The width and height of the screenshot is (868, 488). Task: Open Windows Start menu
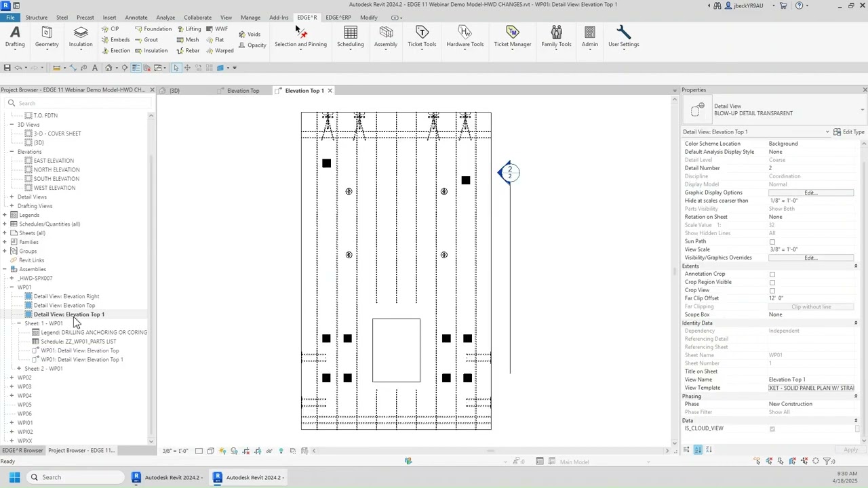click(x=14, y=477)
